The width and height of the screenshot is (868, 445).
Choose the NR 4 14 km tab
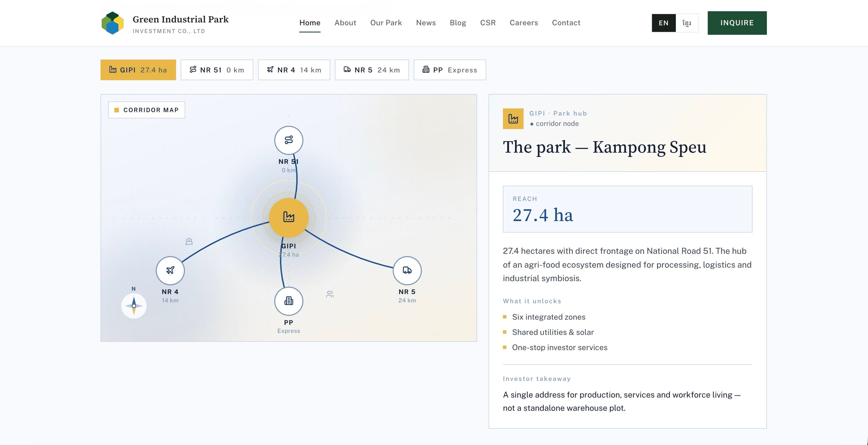click(x=294, y=70)
